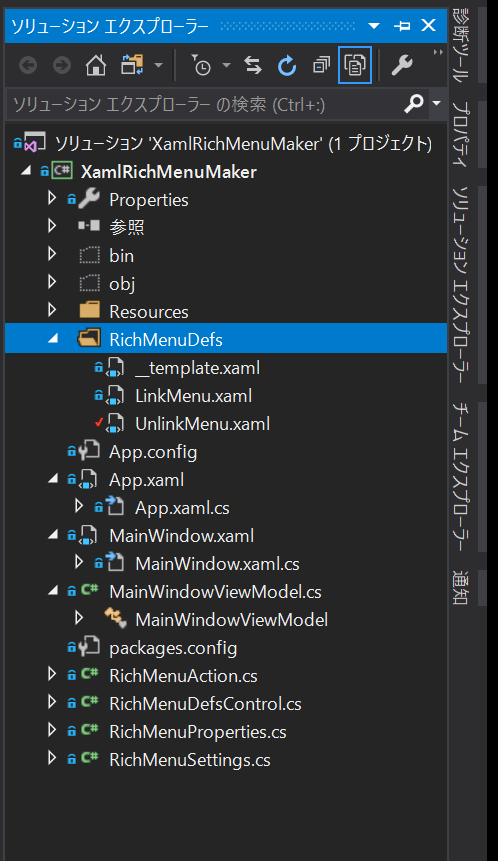Expand the Properties node

point(52,198)
